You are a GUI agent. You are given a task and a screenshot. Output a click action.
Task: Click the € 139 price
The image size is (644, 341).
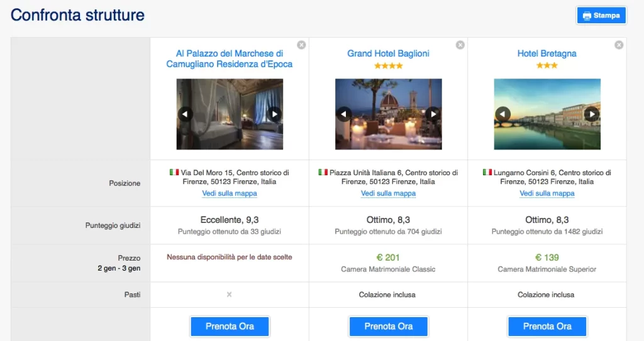[547, 257]
